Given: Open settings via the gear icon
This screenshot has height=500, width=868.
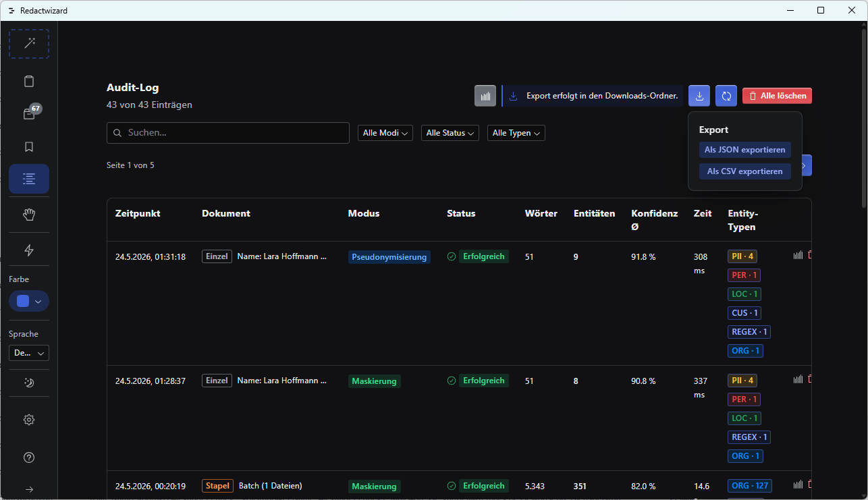Looking at the screenshot, I should click(x=29, y=420).
